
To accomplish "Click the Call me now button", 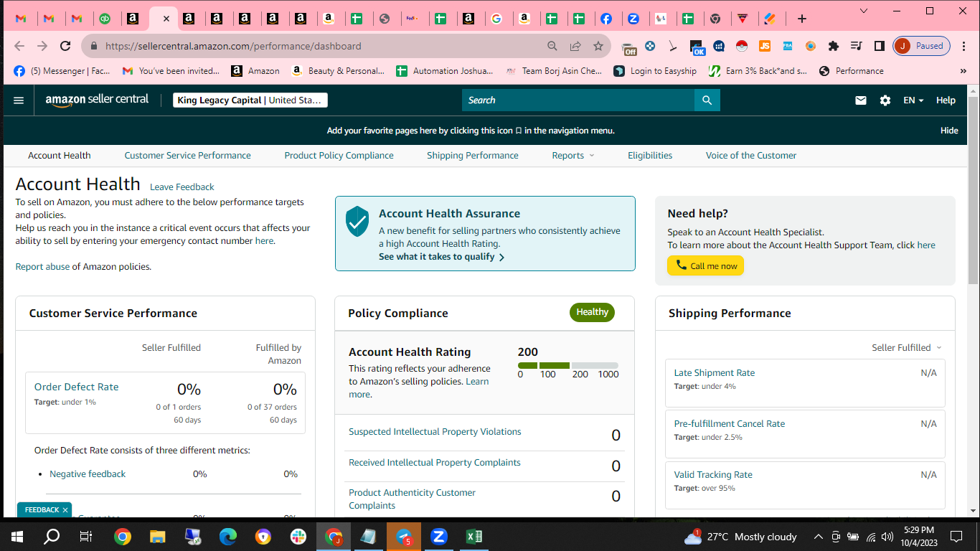I will coord(706,265).
